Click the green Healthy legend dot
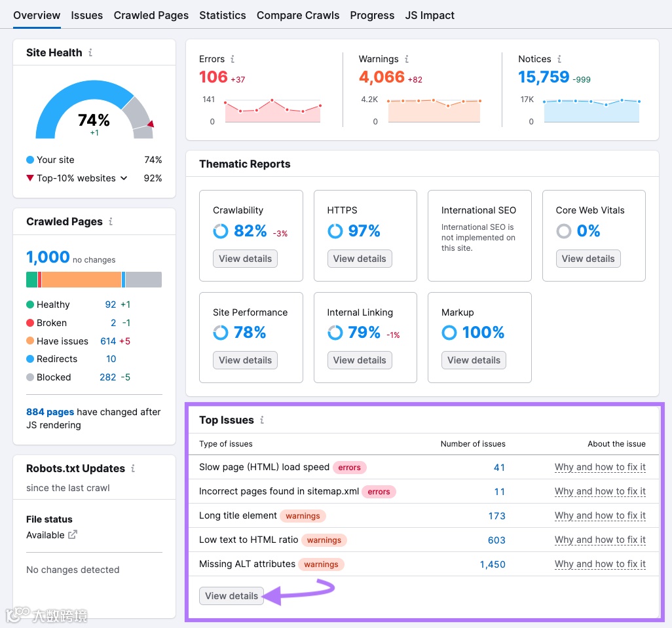 [x=30, y=305]
